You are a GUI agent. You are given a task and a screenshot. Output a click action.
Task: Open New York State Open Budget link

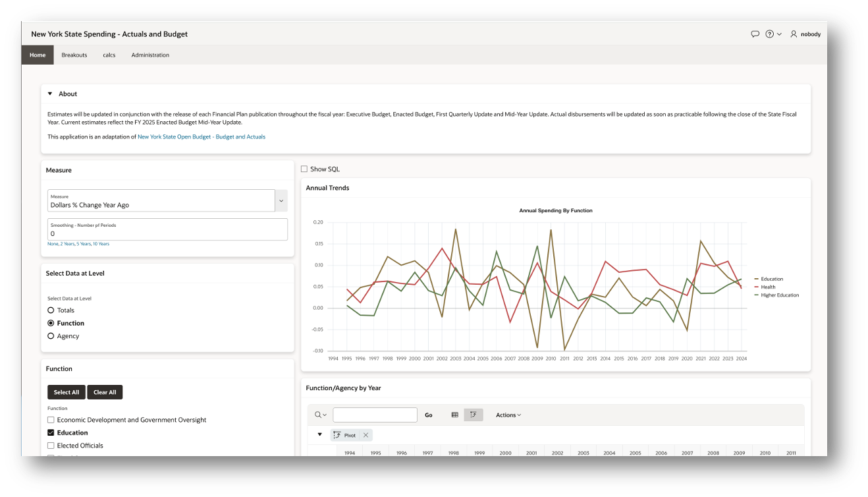202,137
